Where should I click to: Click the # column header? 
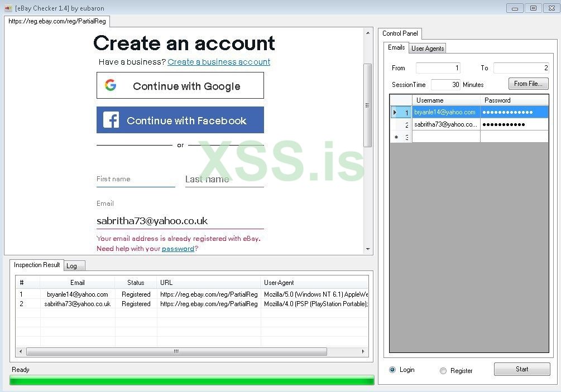pyautogui.click(x=27, y=282)
